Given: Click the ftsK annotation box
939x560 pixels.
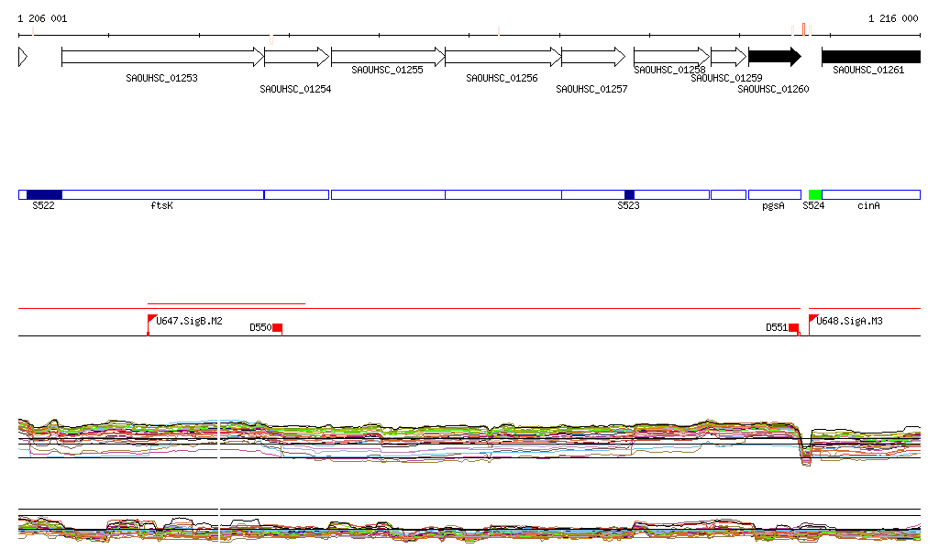Looking at the screenshot, I should coord(163,194).
